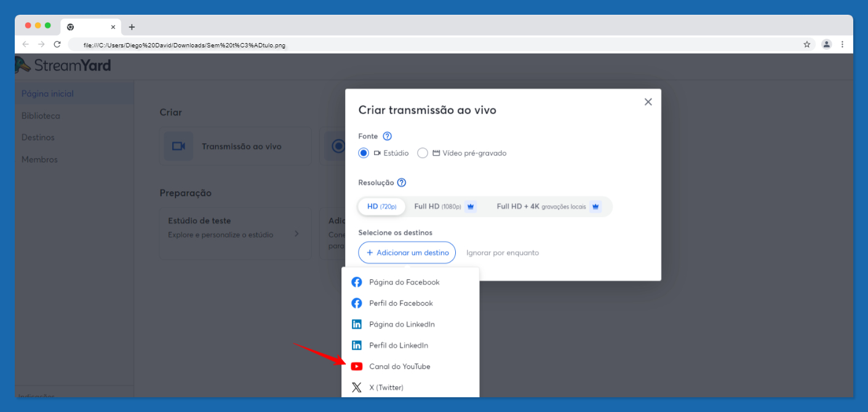868x412 pixels.
Task: Open a new browser tab with plus
Action: click(132, 27)
